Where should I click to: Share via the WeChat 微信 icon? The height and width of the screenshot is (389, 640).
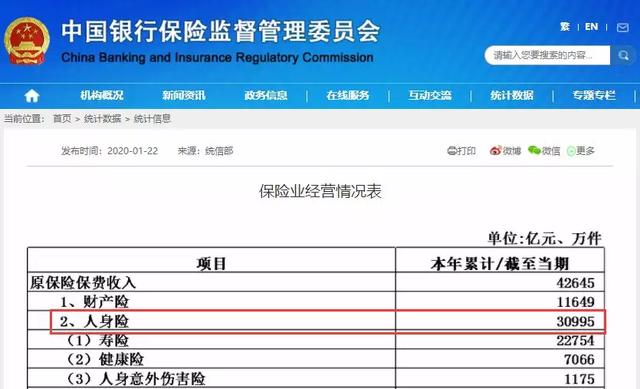534,151
